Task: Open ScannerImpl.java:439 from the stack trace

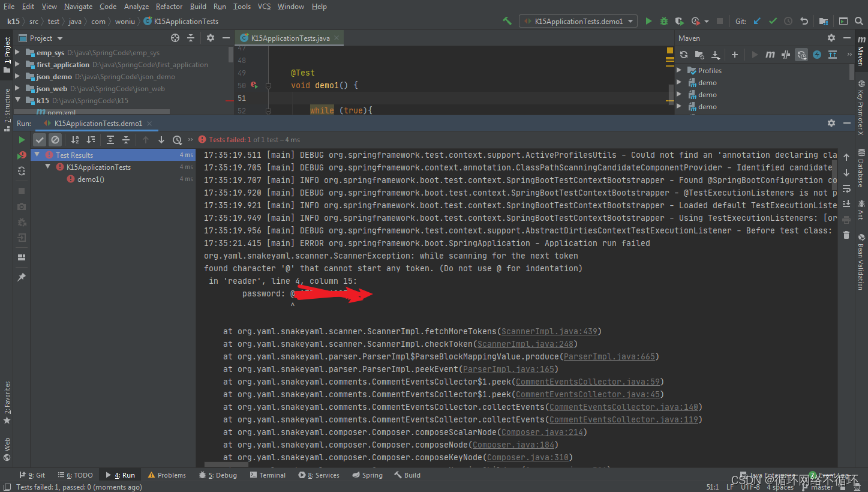Action: (549, 331)
